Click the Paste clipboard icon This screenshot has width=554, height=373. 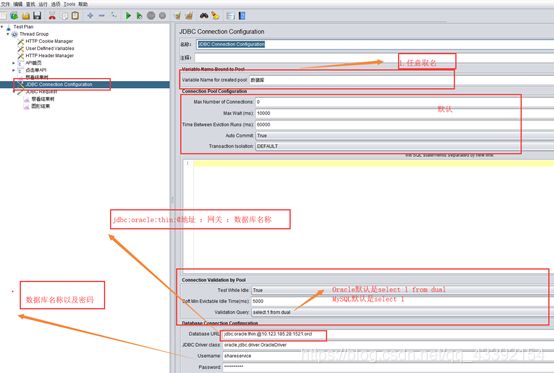(x=75, y=16)
